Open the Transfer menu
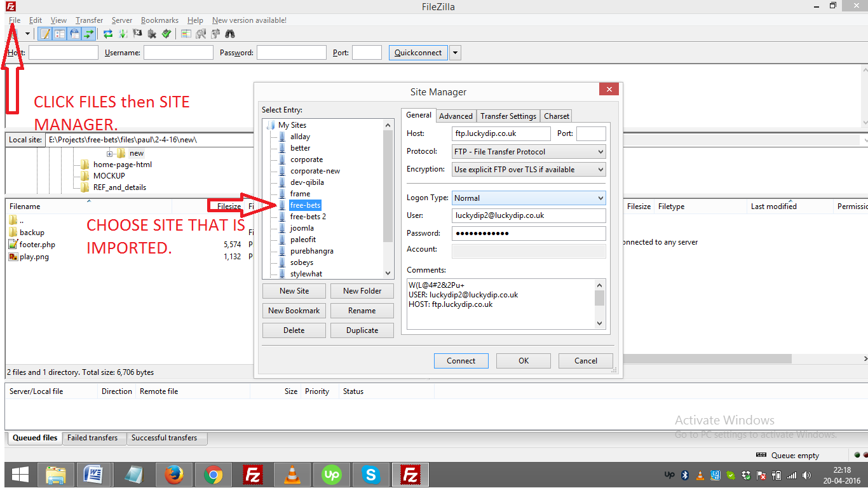The height and width of the screenshot is (488, 868). [x=89, y=20]
